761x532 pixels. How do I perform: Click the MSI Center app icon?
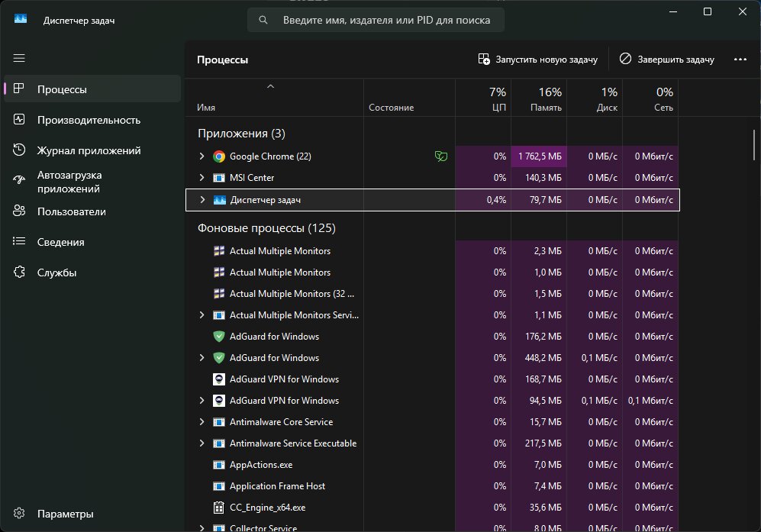point(219,178)
